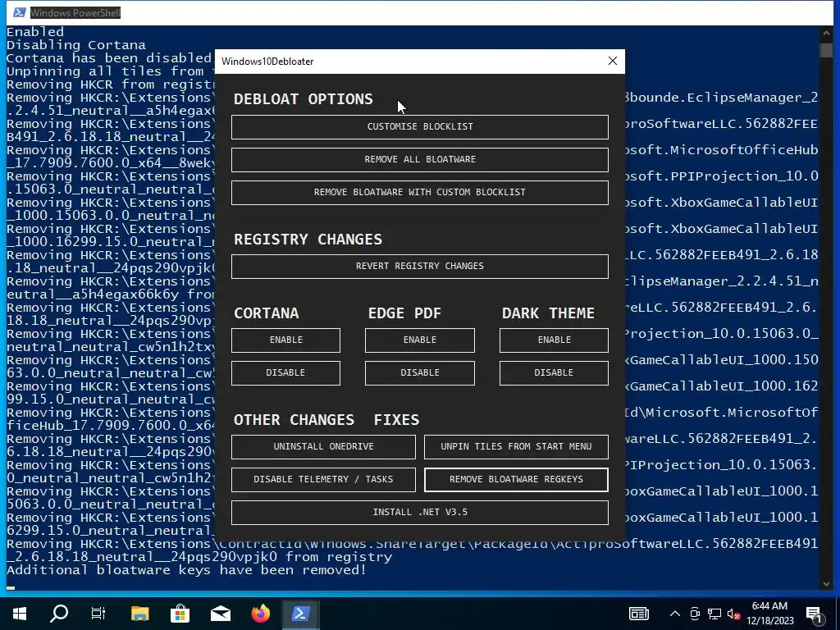Enable Edge PDF
The width and height of the screenshot is (840, 630).
[x=419, y=340]
